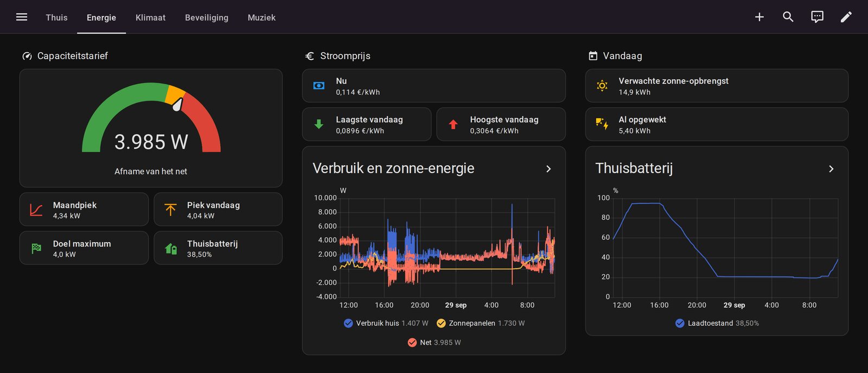Click the sun icon Verwachte zonne-opbrengst
The height and width of the screenshot is (373, 868).
click(x=602, y=86)
